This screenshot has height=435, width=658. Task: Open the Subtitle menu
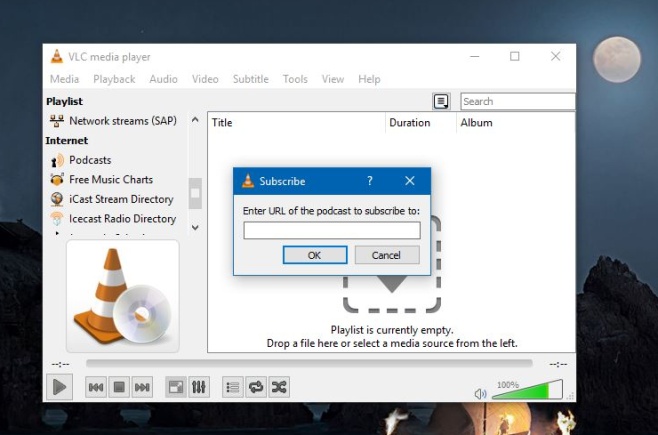[x=251, y=79]
